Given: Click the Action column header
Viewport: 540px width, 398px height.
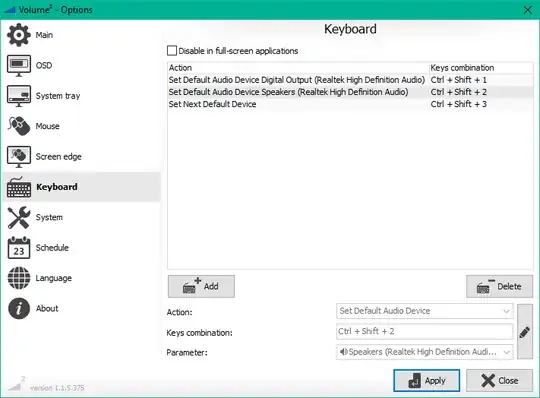Looking at the screenshot, I should (298, 68).
